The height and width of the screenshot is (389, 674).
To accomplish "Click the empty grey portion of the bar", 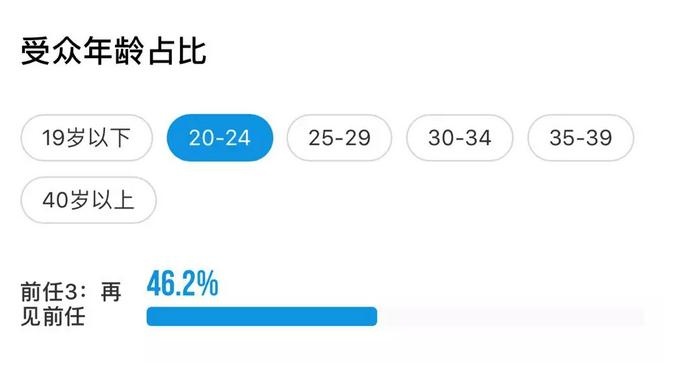I will pyautogui.click(x=511, y=316).
